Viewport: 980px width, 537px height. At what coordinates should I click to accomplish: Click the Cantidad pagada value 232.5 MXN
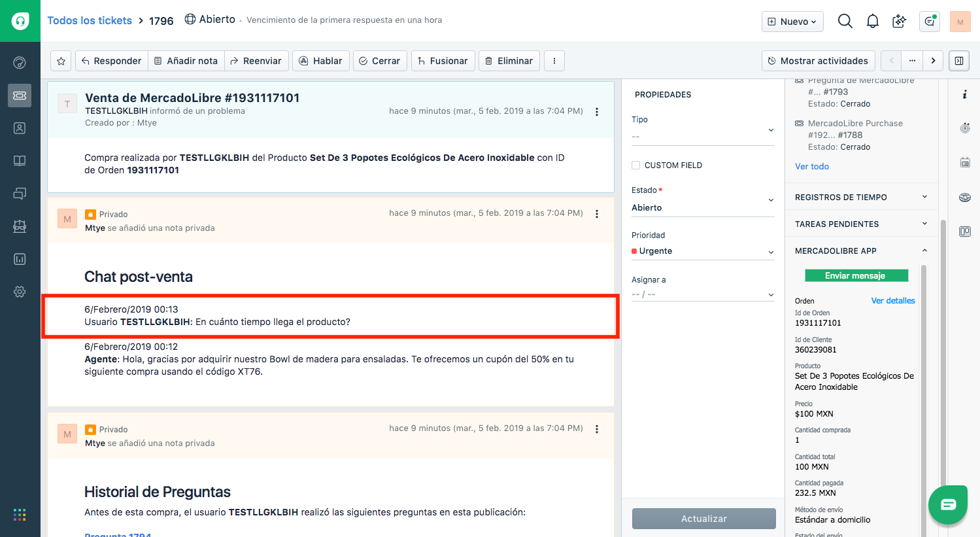(815, 493)
